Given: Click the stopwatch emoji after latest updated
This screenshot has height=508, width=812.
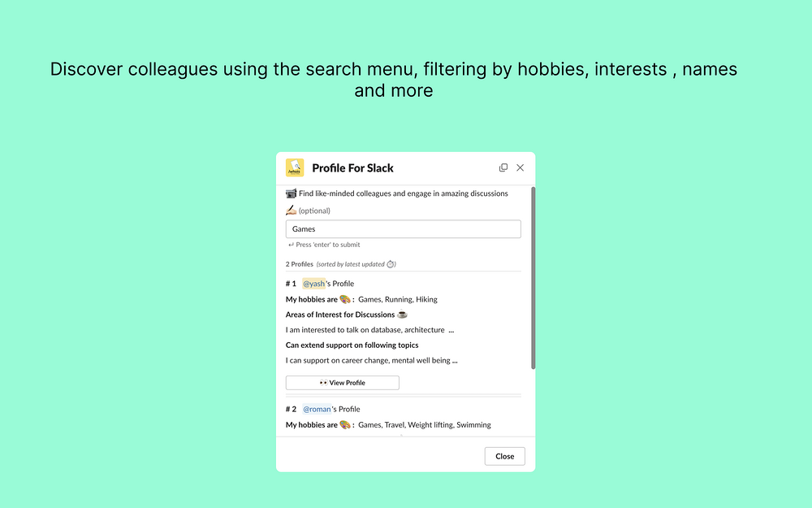Looking at the screenshot, I should tap(391, 264).
